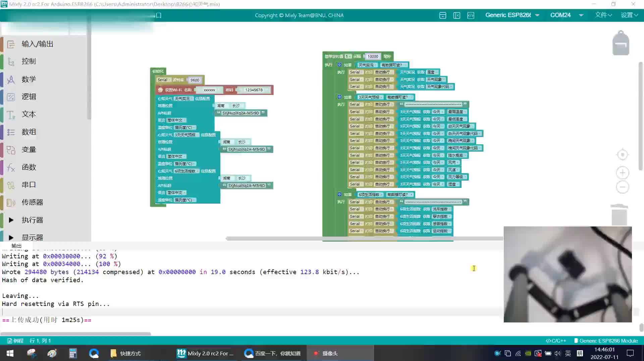Toggle settings gear on 6项生活指数 if block
The image size is (644, 361).
339,194
